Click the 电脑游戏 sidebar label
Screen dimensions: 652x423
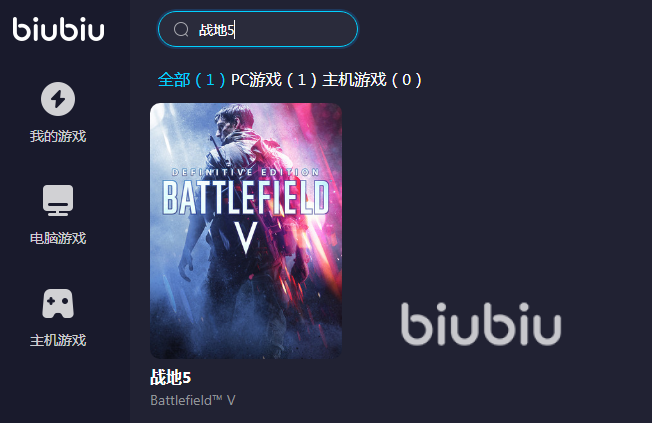tap(58, 238)
